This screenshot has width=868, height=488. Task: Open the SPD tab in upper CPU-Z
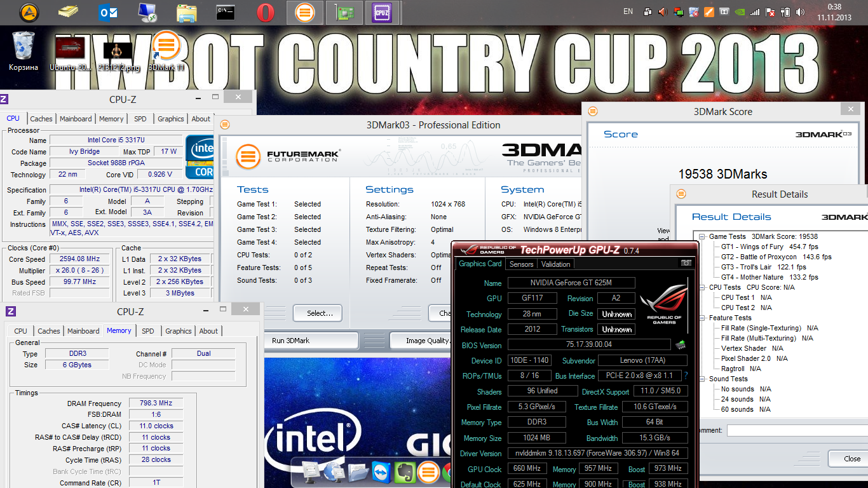(x=140, y=119)
